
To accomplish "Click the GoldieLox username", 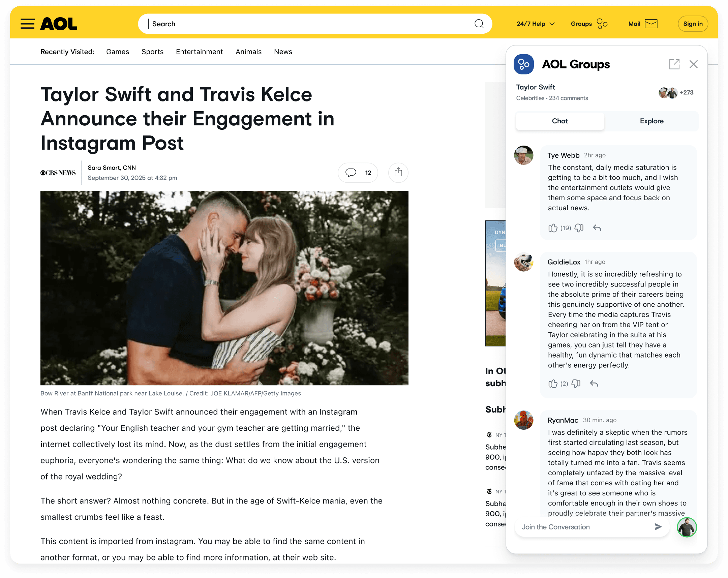I will pos(564,262).
